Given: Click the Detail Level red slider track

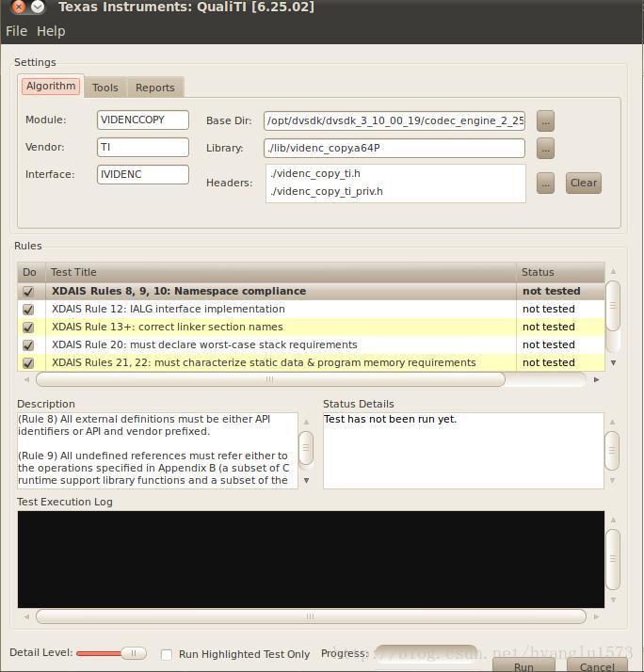Looking at the screenshot, I should pos(99,653).
